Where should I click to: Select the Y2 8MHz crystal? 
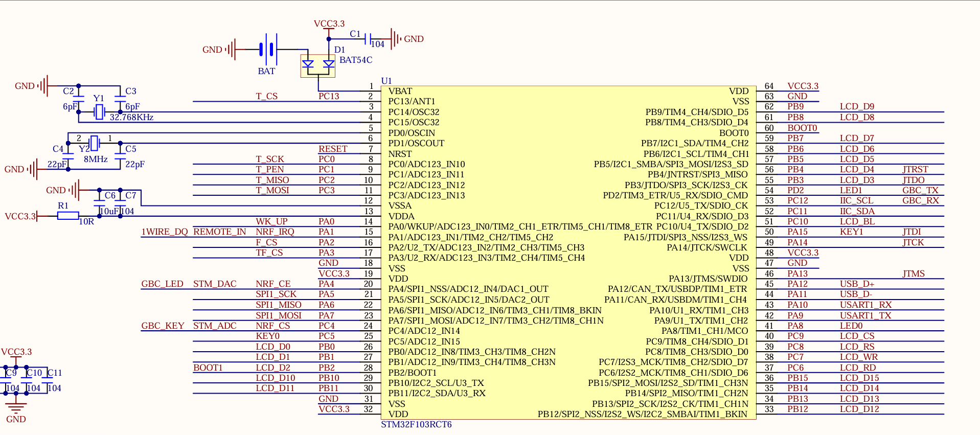(x=94, y=143)
